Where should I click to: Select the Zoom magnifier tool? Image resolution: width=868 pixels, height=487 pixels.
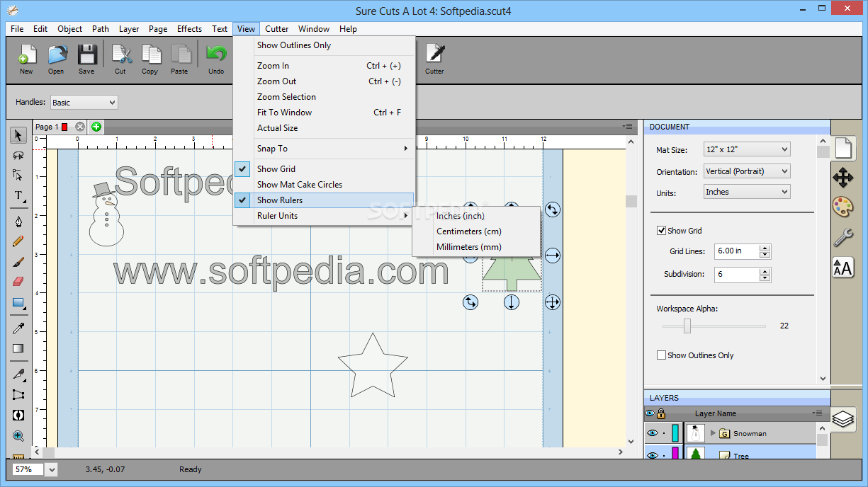pyautogui.click(x=18, y=437)
